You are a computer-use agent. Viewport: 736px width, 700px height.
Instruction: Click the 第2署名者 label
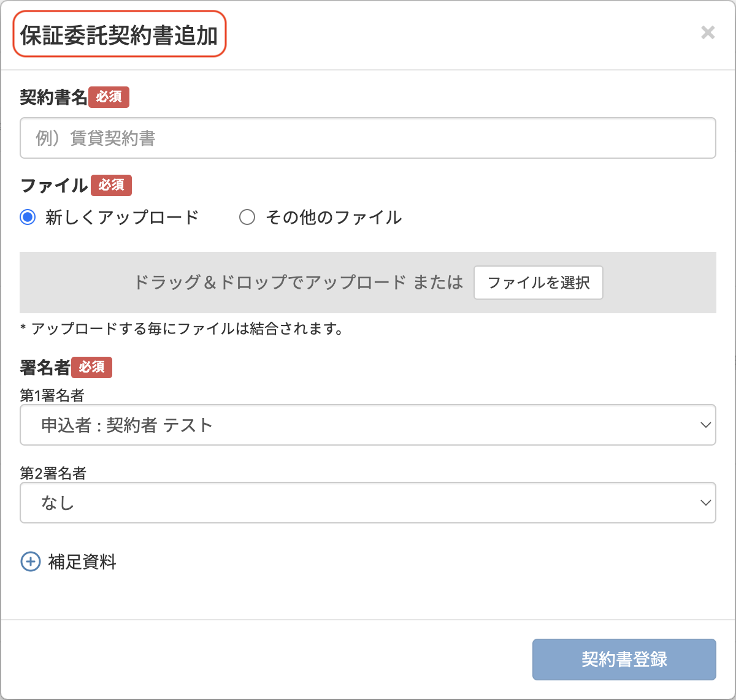tap(53, 473)
